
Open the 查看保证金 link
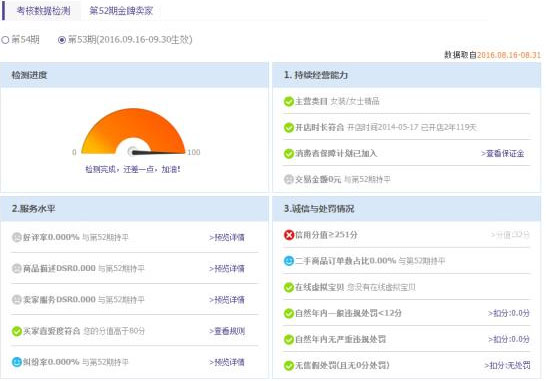tap(503, 153)
